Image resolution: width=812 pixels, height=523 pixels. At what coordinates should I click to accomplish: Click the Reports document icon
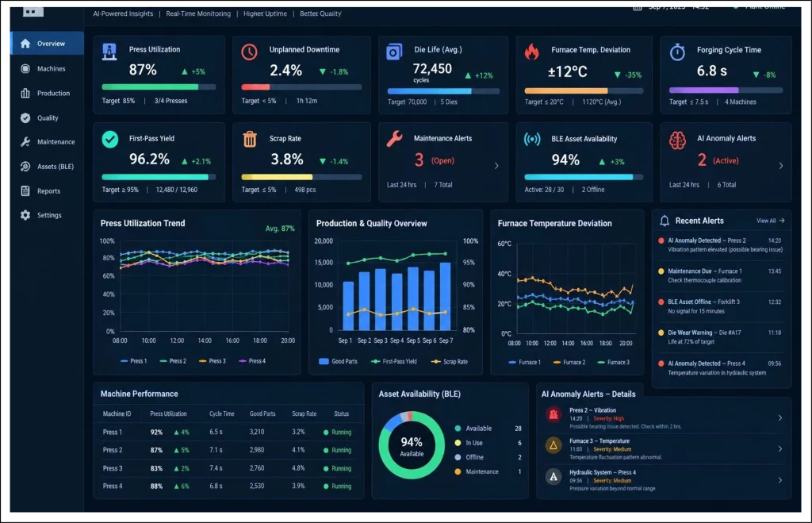coord(25,190)
